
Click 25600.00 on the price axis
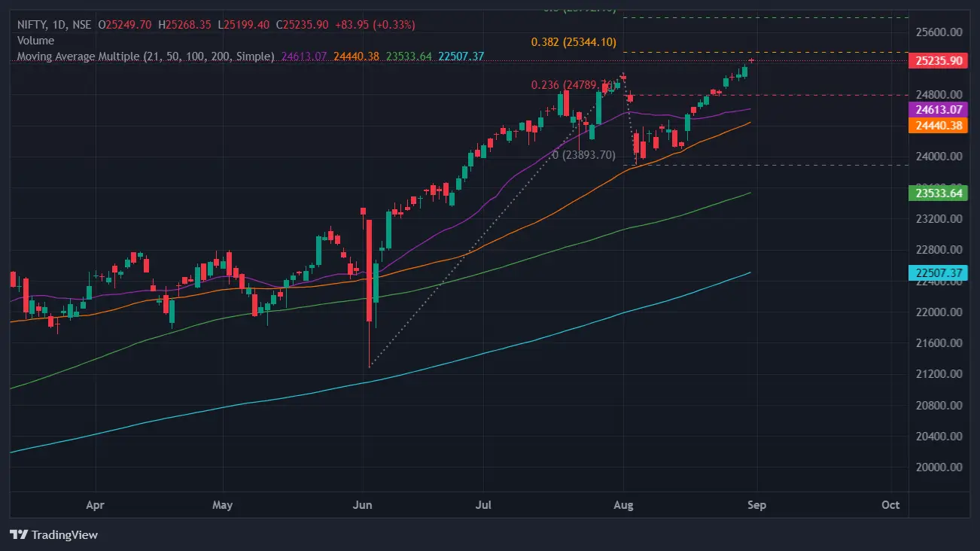tap(939, 32)
